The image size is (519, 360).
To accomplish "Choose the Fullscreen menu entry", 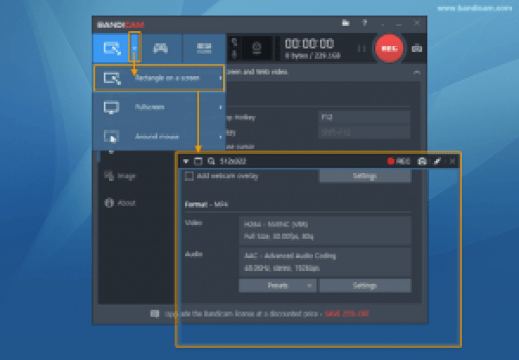I will point(159,107).
